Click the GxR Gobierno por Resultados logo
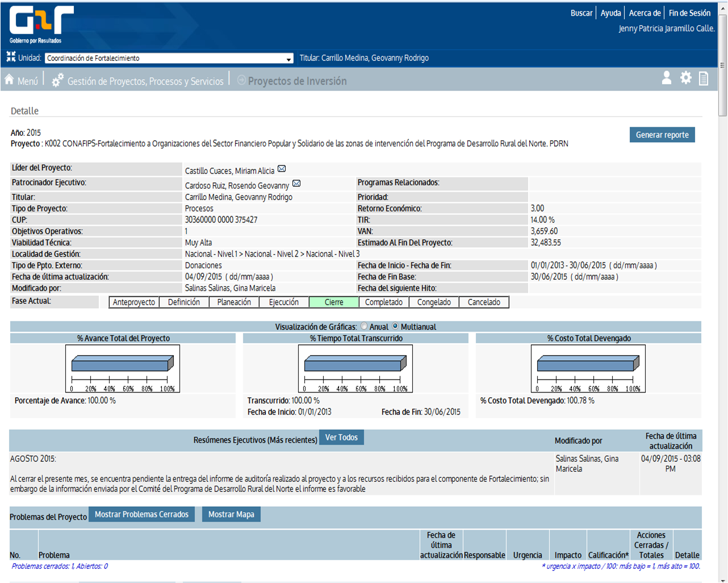728x583 pixels. click(41, 24)
